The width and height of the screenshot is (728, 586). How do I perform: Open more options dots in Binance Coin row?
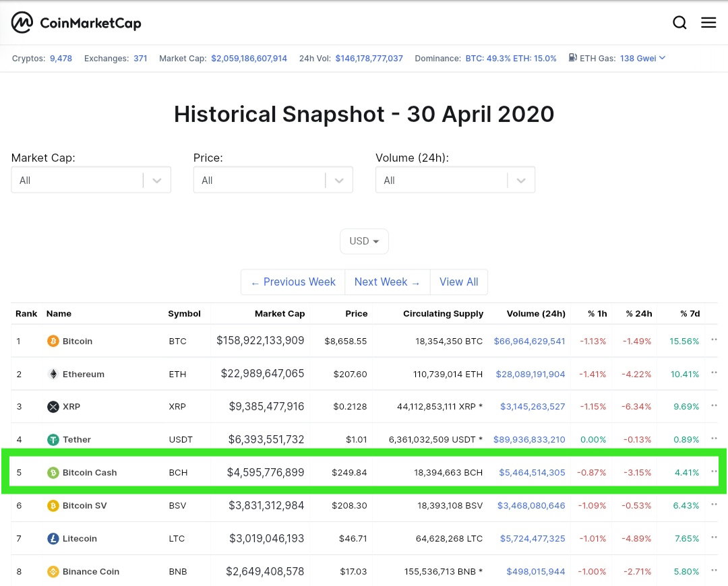[714, 571]
